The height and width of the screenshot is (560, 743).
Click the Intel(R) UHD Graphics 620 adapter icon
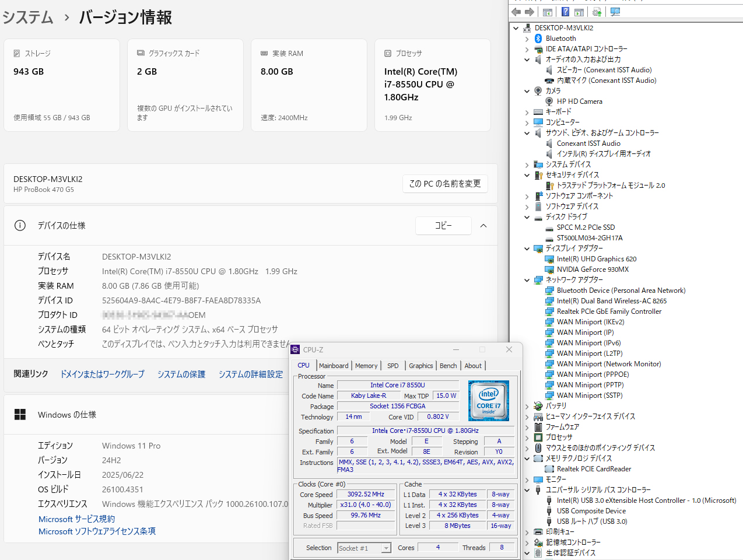coord(549,259)
